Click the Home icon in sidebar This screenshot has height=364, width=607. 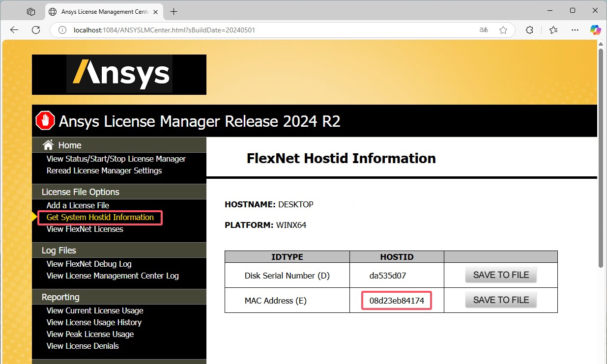pos(48,145)
